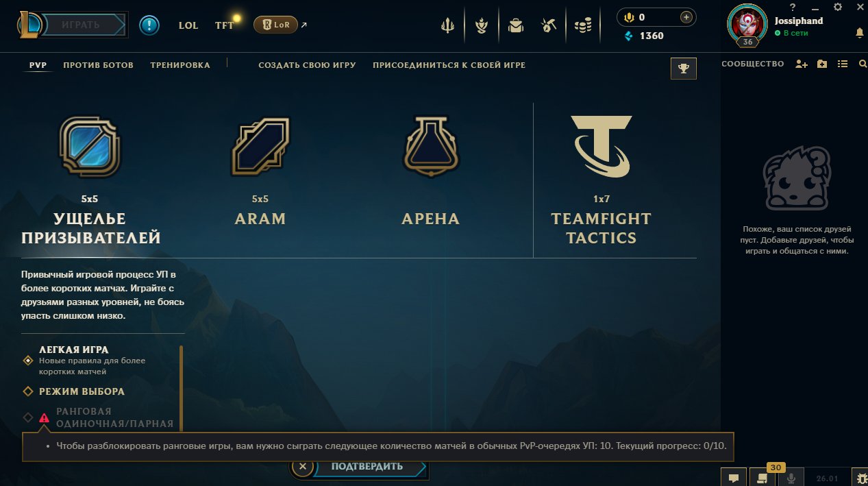The image size is (868, 486).
Task: Click the trophy icon button
Action: pos(683,68)
